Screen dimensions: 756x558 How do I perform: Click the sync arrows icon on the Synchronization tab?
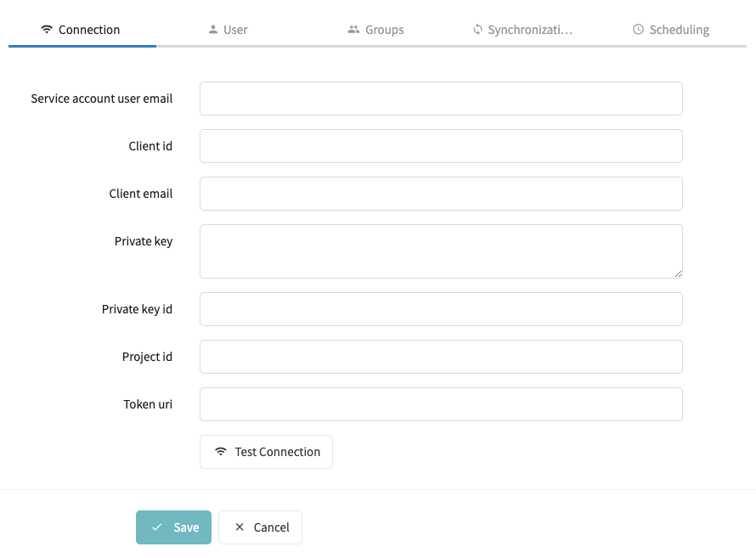click(477, 30)
